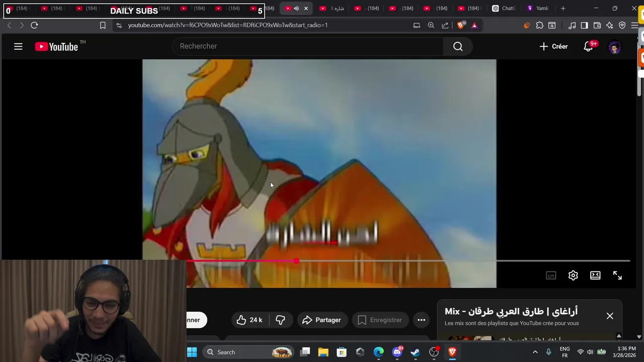This screenshot has height=362, width=644.
Task: Launch Microsoft Edge from the taskbar
Action: point(378,352)
